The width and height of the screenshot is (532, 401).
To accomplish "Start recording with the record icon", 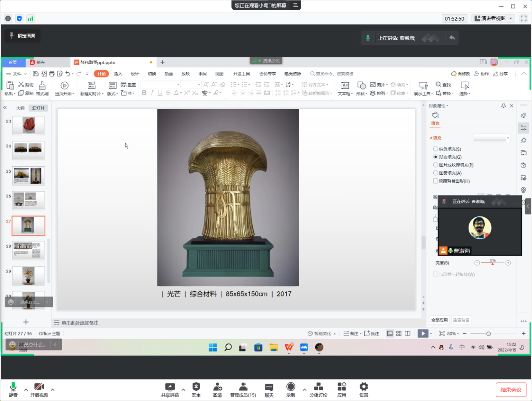I will tap(291, 387).
